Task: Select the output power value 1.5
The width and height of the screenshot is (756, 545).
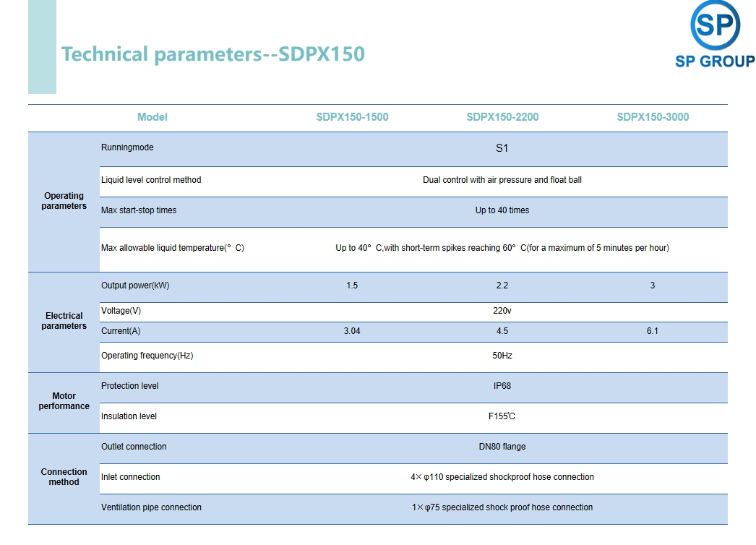Action: click(x=352, y=286)
